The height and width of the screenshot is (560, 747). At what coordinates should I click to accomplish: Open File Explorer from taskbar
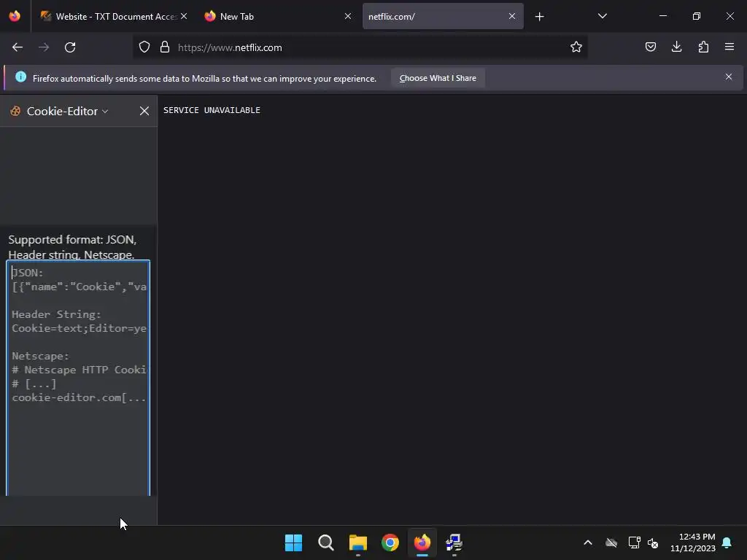[x=357, y=542]
